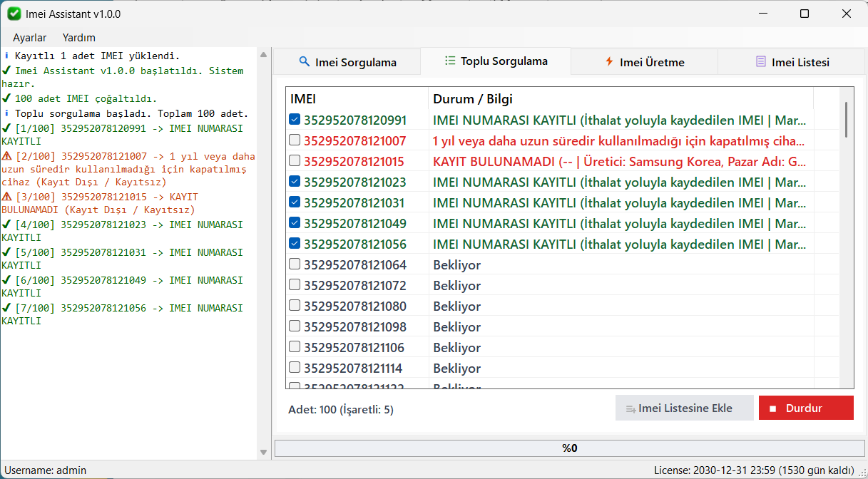Image resolution: width=868 pixels, height=479 pixels.
Task: Click the magnifier icon on Imei Sorgulama
Action: coord(305,61)
